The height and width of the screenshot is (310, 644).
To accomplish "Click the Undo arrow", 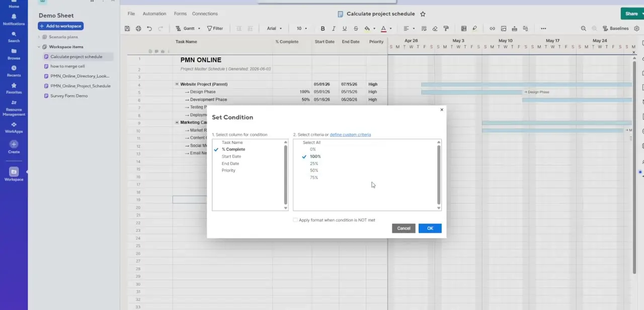I will [149, 29].
